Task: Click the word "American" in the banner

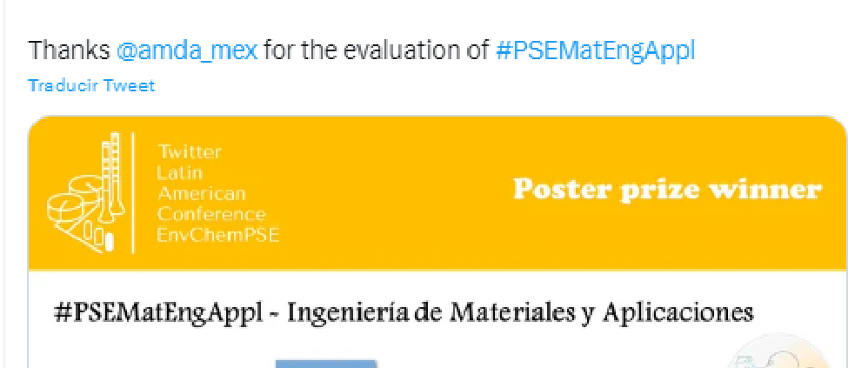Action: click(x=201, y=193)
